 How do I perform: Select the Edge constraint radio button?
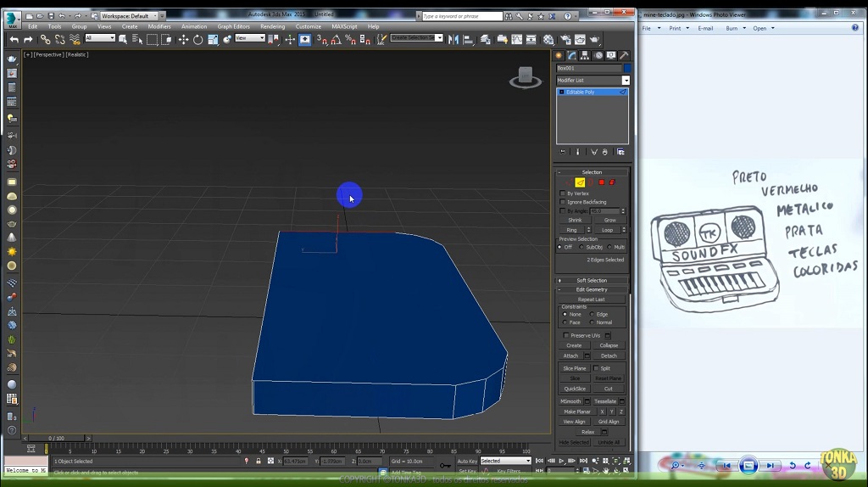[x=592, y=315]
